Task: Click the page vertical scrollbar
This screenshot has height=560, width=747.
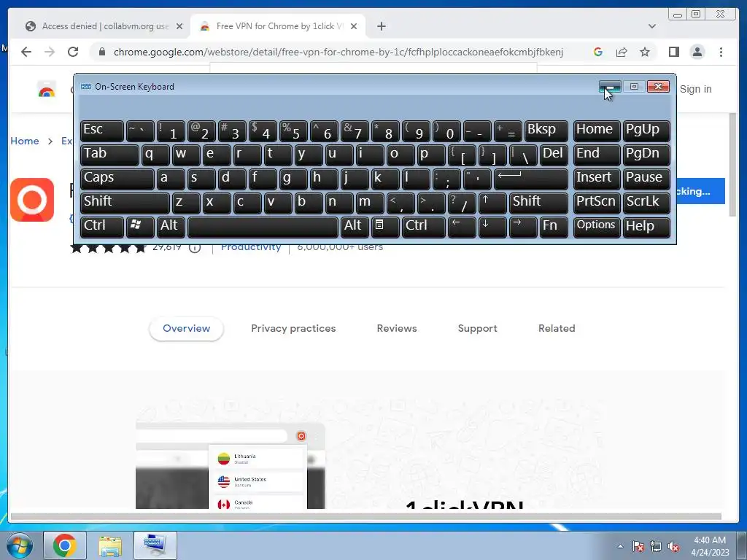Action: click(732, 164)
